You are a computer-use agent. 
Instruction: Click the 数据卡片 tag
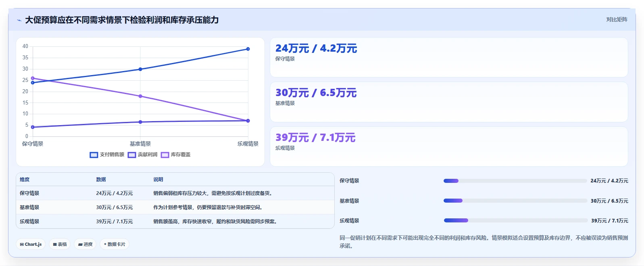tap(115, 244)
